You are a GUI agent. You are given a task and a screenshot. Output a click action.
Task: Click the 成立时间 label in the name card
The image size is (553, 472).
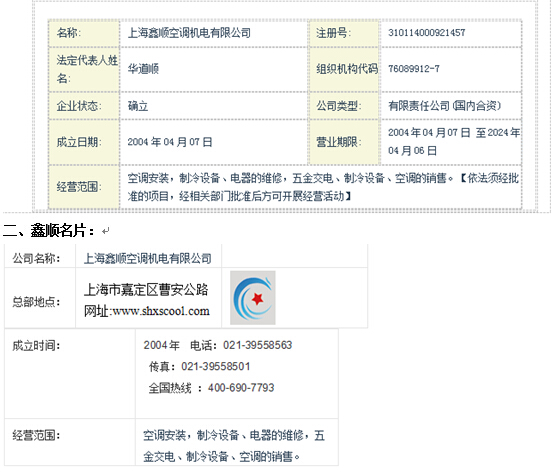[x=36, y=346]
